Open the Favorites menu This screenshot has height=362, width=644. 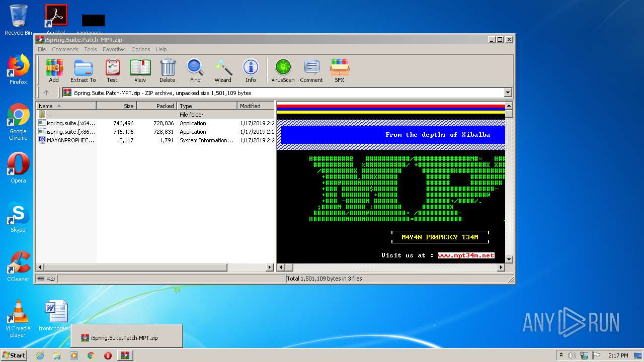(x=114, y=49)
